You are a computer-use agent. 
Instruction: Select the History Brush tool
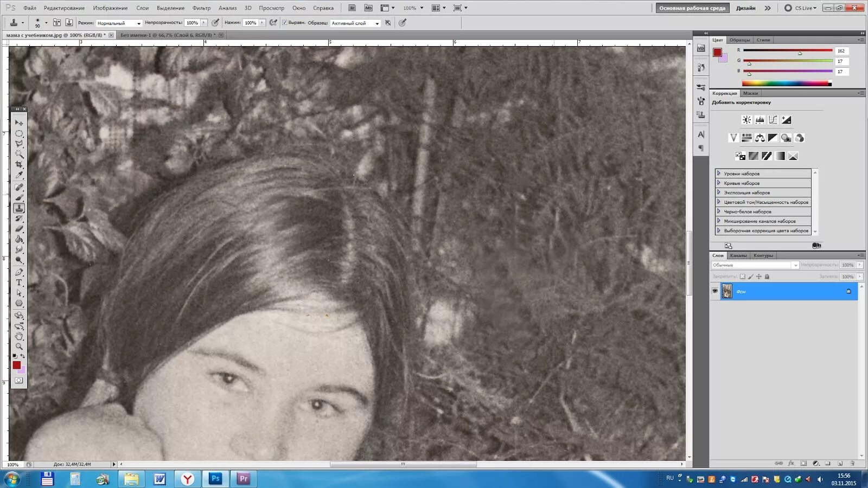tap(19, 219)
